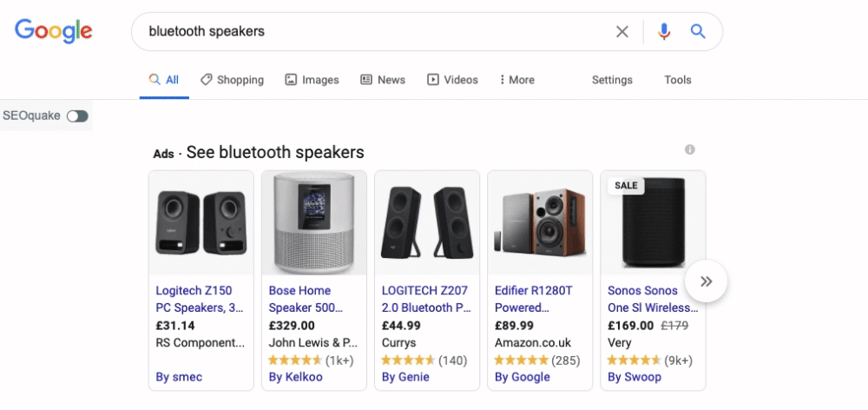
Task: Open the Tools options
Action: (678, 80)
